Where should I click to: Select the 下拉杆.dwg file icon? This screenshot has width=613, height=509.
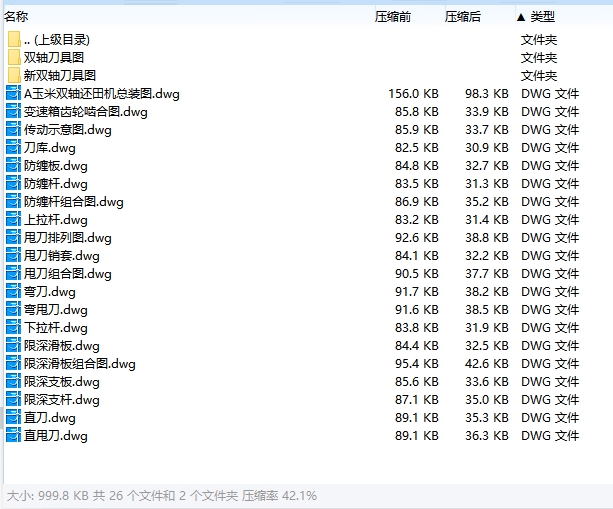point(13,327)
